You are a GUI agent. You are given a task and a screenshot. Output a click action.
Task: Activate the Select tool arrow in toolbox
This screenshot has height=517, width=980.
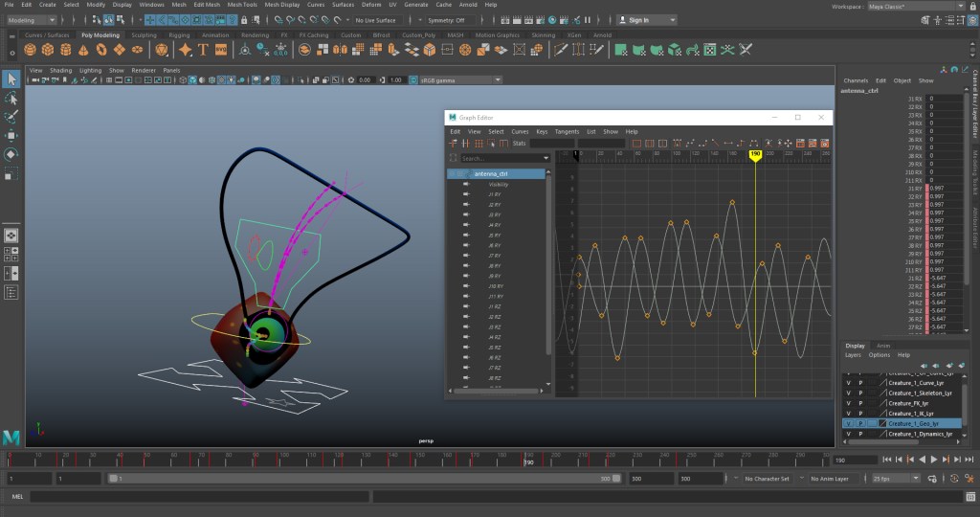point(11,79)
